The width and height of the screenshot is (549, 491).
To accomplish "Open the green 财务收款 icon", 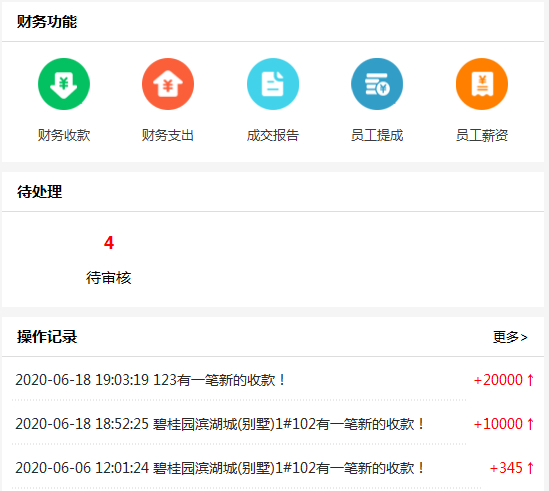I will click(x=64, y=84).
